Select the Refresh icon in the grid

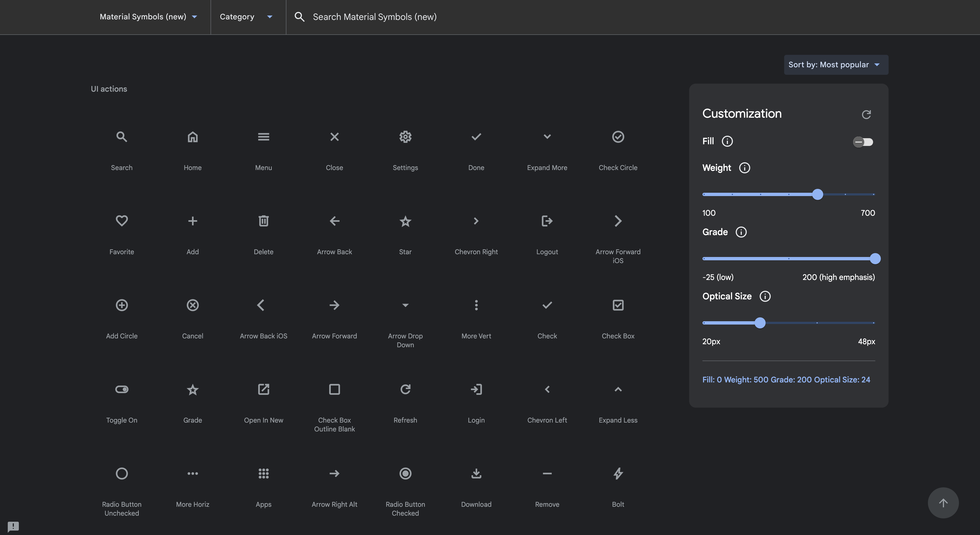pos(405,389)
